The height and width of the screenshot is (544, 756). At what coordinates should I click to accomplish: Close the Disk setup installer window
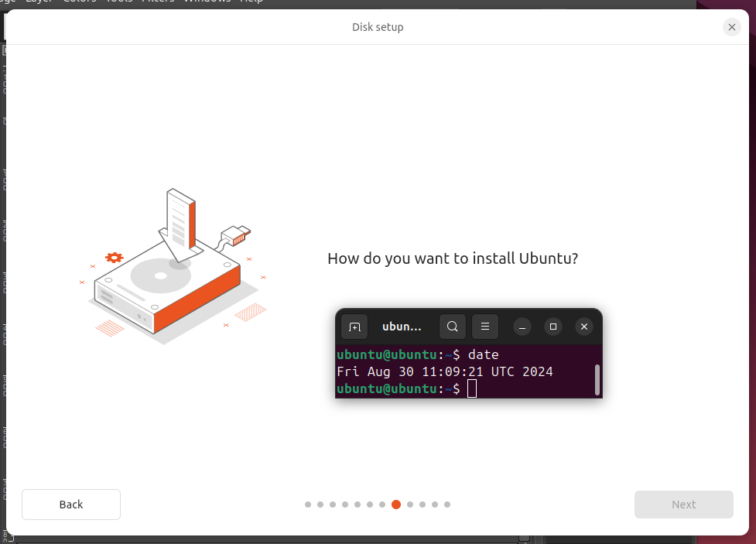click(x=731, y=27)
